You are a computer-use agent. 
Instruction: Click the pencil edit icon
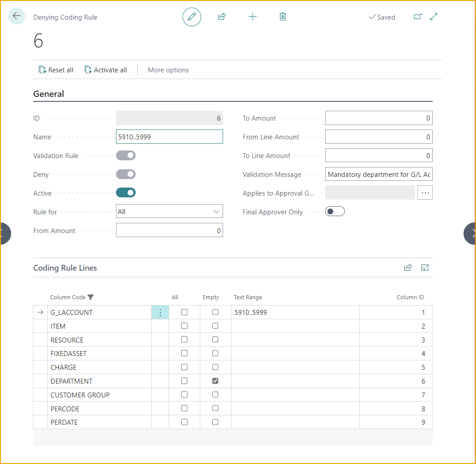[x=192, y=17]
